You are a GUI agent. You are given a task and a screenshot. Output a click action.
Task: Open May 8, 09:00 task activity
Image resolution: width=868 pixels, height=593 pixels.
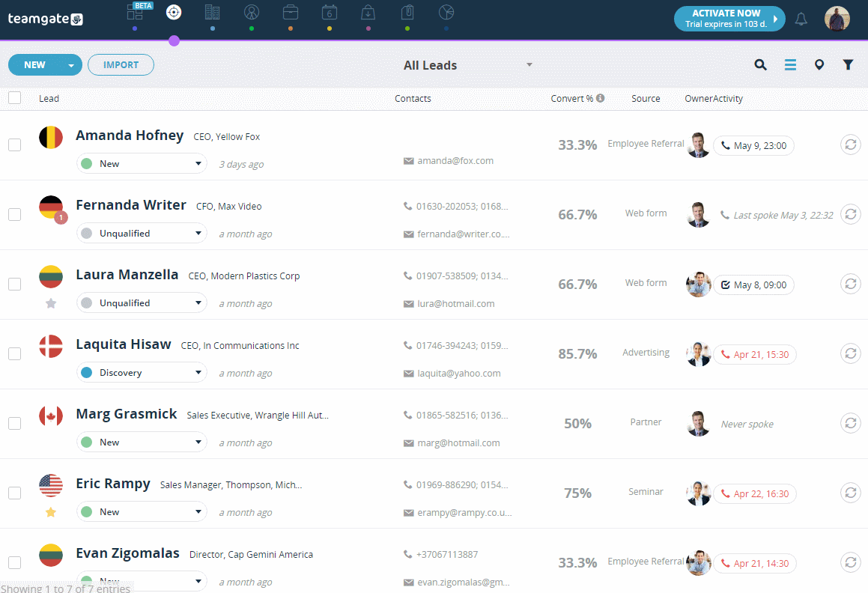[753, 285]
